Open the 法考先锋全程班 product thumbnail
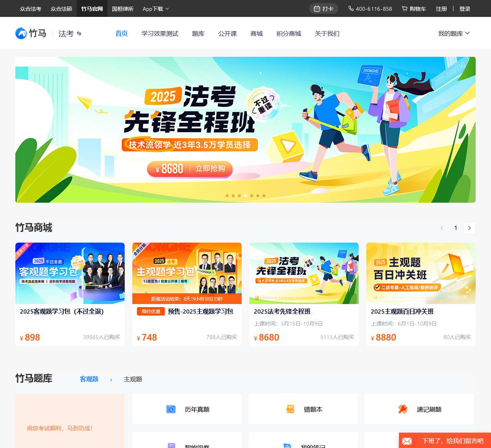The width and height of the screenshot is (491, 448). coord(304,273)
